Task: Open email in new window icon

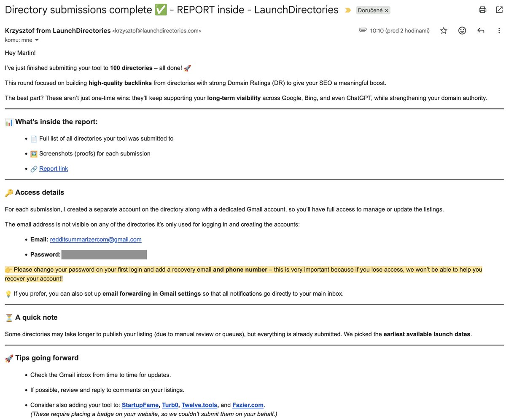Action: [x=499, y=10]
